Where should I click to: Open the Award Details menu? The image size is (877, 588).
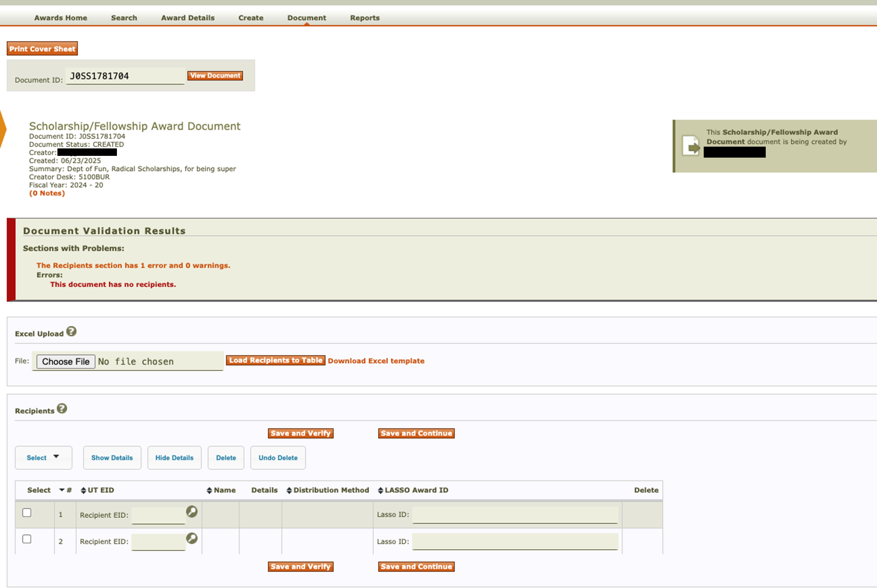click(x=187, y=18)
